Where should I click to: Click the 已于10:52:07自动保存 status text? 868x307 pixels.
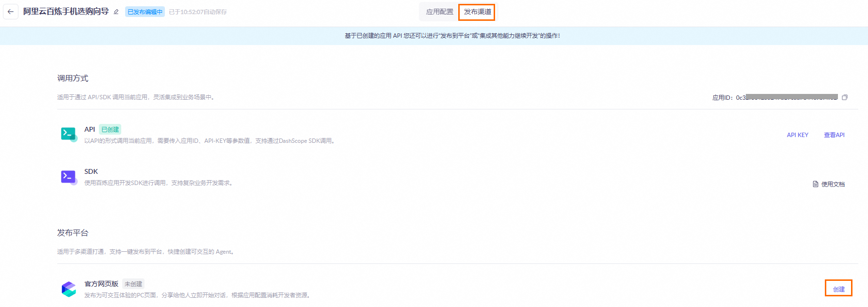198,12
